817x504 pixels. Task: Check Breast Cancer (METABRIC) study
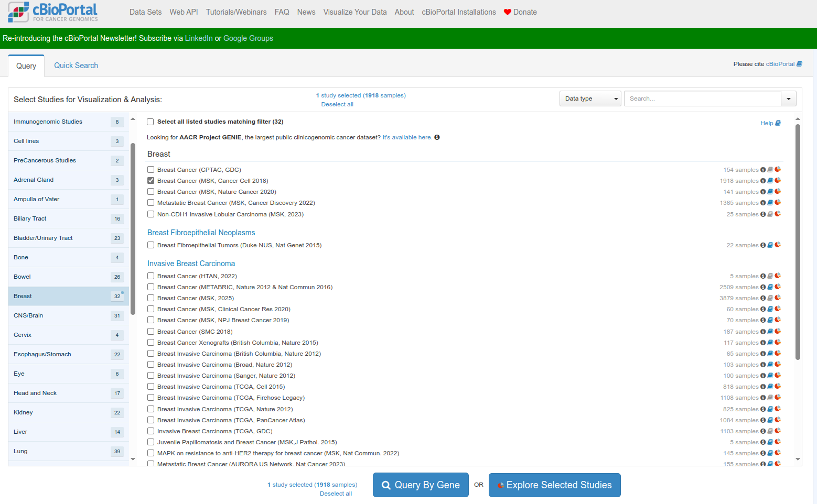(151, 287)
